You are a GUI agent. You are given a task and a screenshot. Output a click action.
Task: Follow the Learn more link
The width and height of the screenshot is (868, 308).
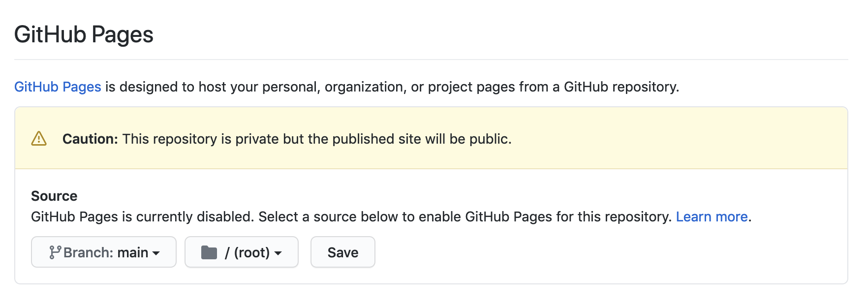(x=712, y=217)
